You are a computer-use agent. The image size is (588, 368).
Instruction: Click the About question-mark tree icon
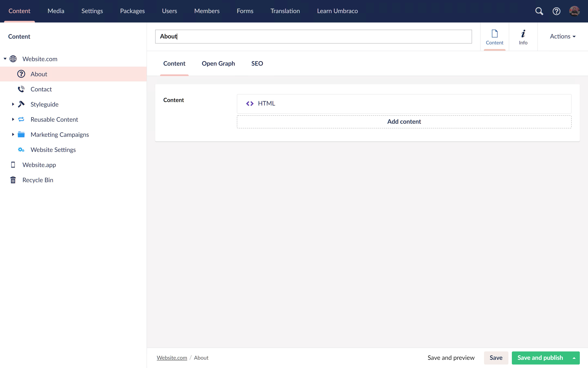pos(21,74)
